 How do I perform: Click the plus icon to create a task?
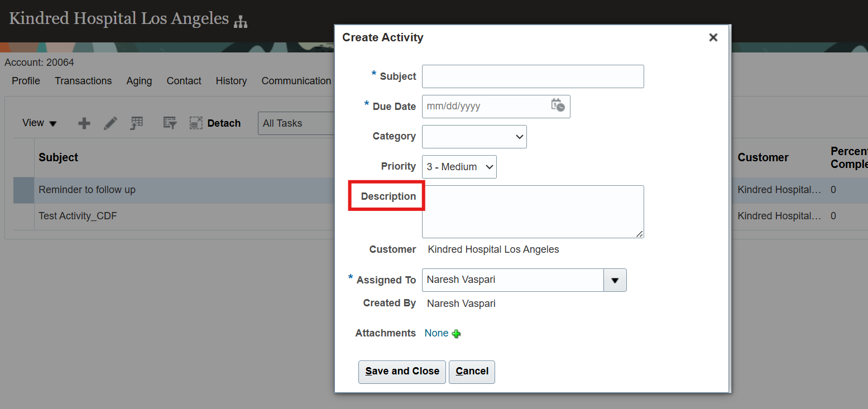click(84, 123)
